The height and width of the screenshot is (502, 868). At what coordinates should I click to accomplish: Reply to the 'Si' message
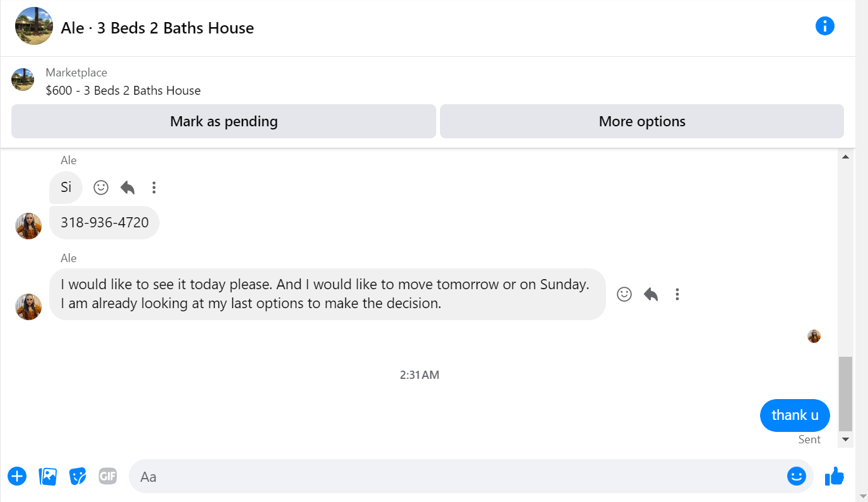pyautogui.click(x=128, y=188)
